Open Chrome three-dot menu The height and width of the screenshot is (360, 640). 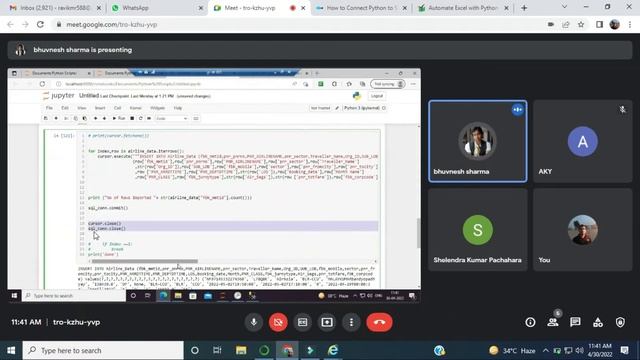[x=630, y=24]
